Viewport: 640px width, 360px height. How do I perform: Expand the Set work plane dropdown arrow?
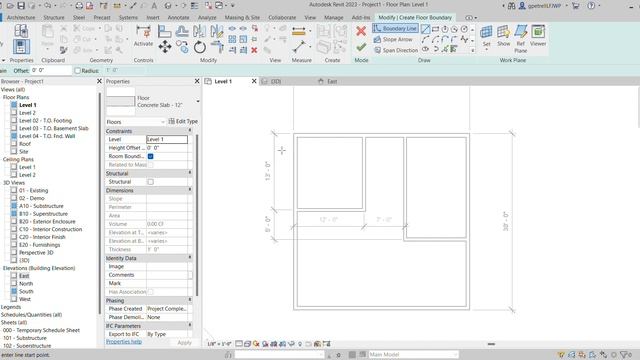(x=486, y=50)
